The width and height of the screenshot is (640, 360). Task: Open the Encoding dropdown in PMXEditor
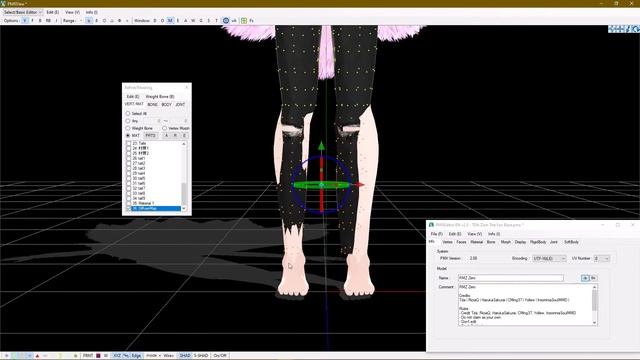(x=549, y=259)
